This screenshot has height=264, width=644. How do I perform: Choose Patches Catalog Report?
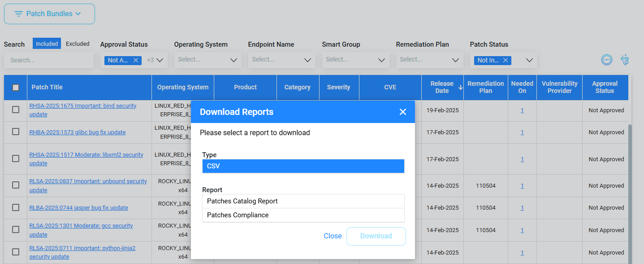(303, 201)
